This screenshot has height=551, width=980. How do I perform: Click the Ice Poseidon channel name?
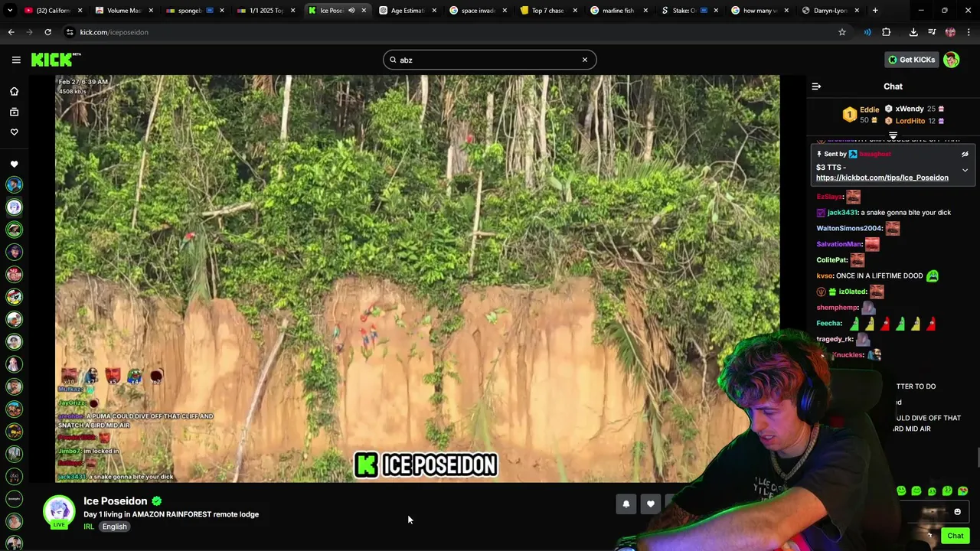coord(115,501)
